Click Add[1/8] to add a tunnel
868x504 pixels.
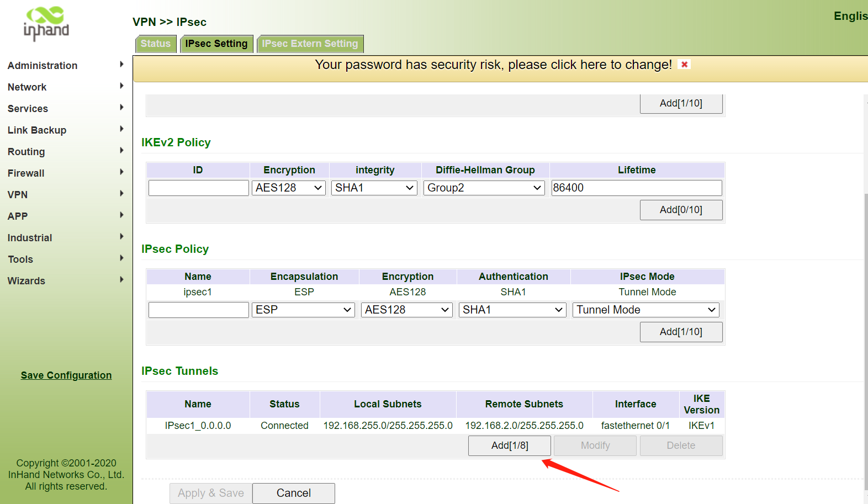pos(510,445)
